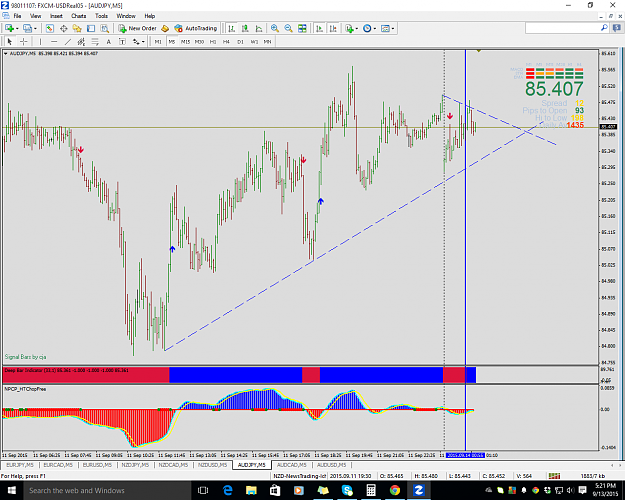Screen dimensions: 625x500
Task: Select the M5 timeframe
Action: pos(172,41)
